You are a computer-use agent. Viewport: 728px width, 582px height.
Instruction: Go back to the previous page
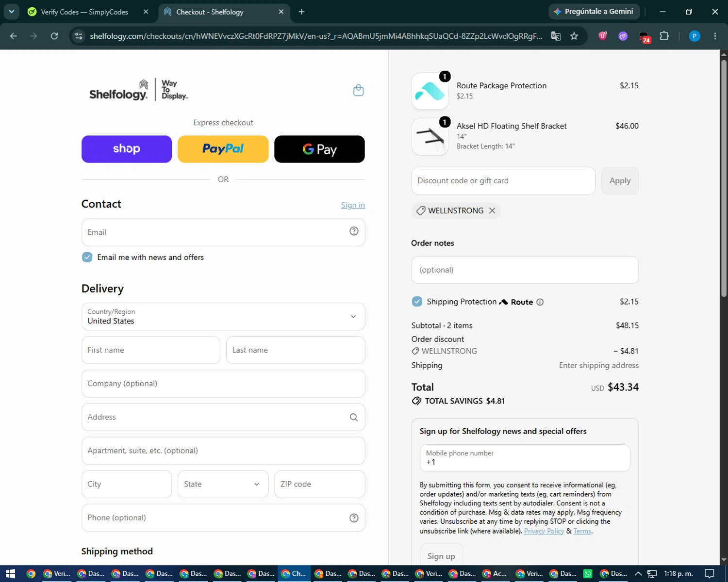(x=13, y=36)
